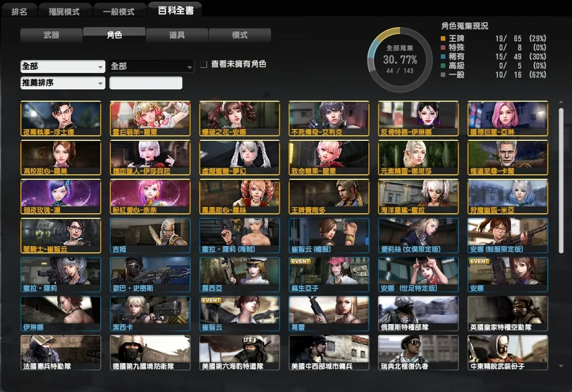
Task: Select the 俄羅斯特種部隊 card
Action: pos(418,314)
